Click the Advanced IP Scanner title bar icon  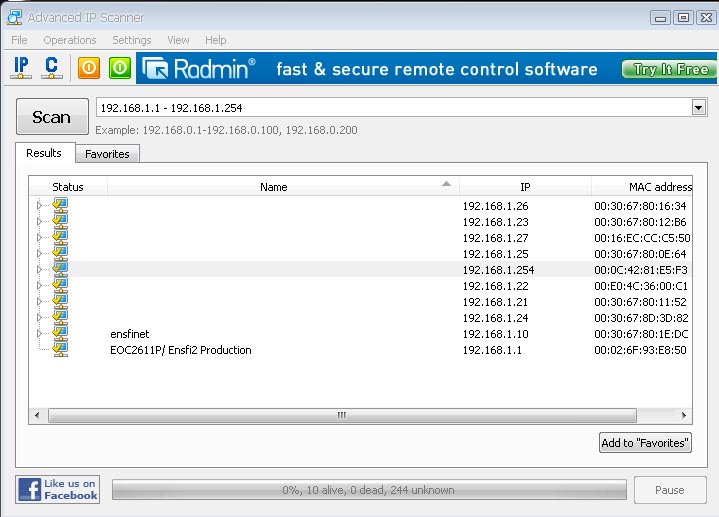point(14,17)
